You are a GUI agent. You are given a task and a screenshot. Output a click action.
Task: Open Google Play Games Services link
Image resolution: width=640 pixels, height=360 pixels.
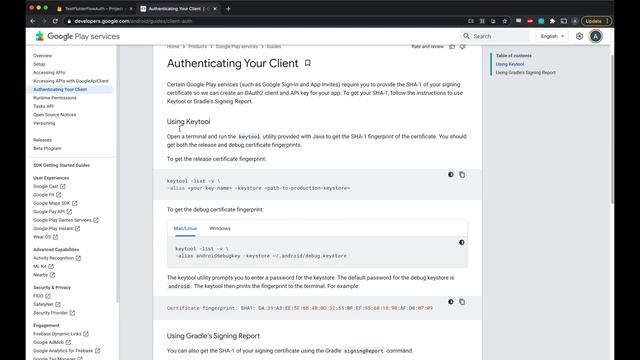[x=66, y=220]
